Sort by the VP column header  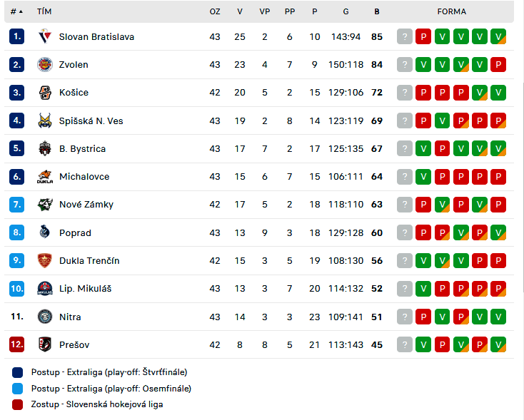tap(265, 11)
